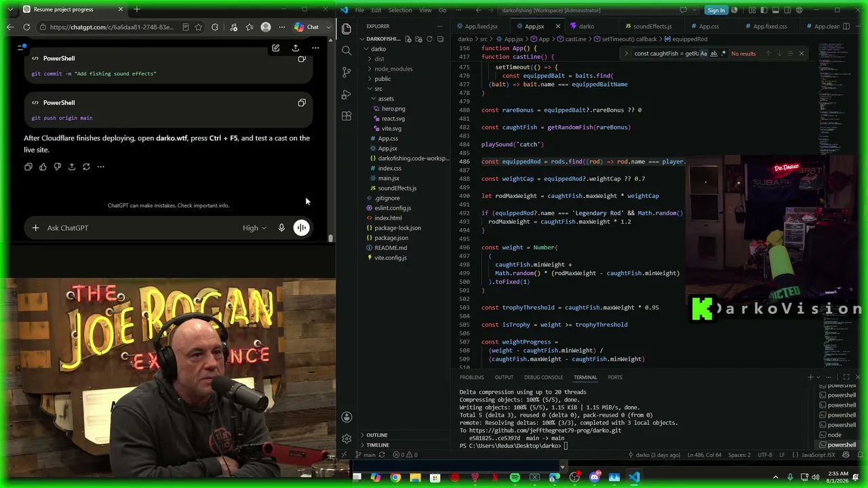Start a new ChatGPT chat with the compose icon
The height and width of the screenshot is (488, 868).
[x=275, y=48]
